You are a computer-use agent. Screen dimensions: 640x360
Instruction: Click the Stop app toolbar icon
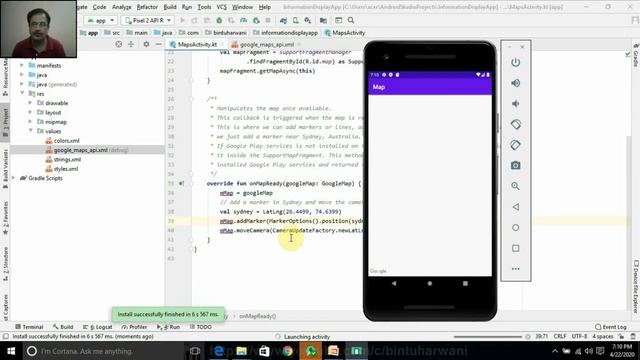268,20
